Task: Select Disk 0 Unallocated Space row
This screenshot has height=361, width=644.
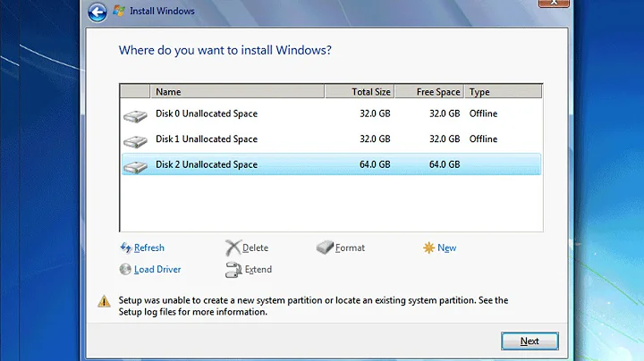Action: tap(331, 113)
